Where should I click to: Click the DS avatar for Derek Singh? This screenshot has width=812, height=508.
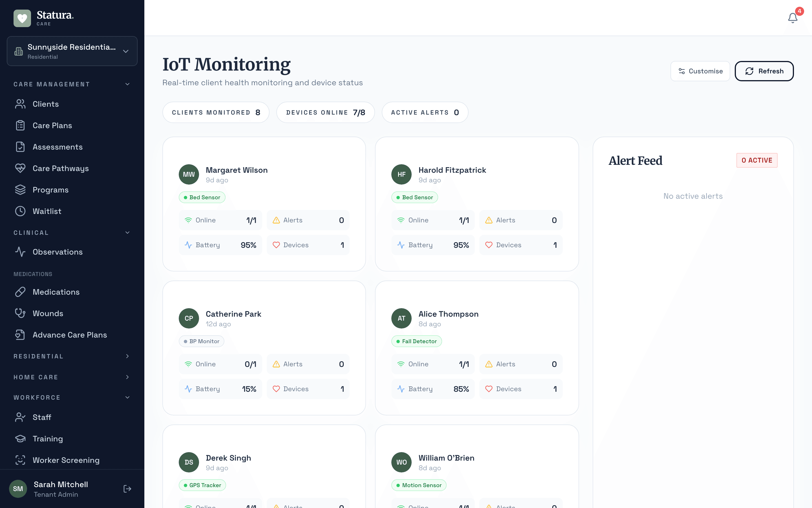(x=189, y=462)
